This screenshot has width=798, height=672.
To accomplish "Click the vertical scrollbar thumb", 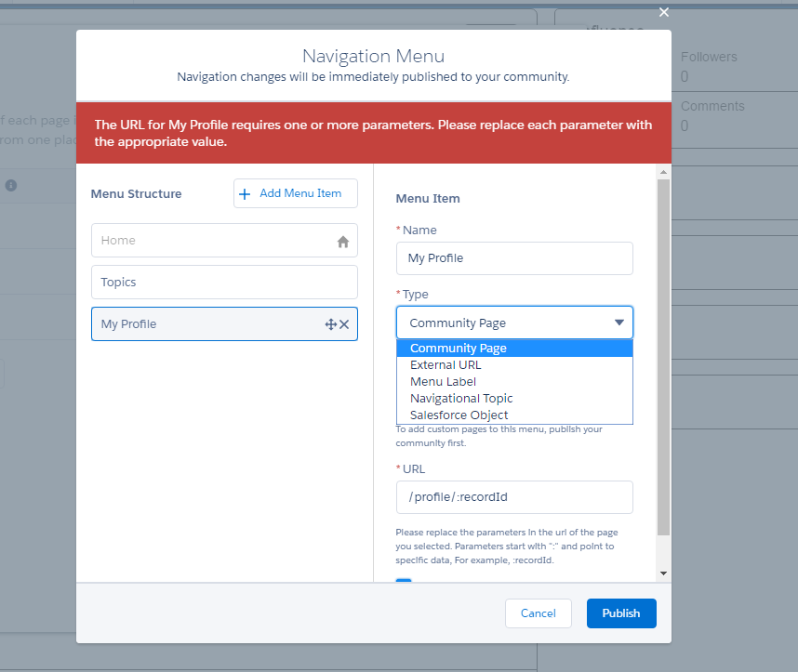I will coord(664,357).
